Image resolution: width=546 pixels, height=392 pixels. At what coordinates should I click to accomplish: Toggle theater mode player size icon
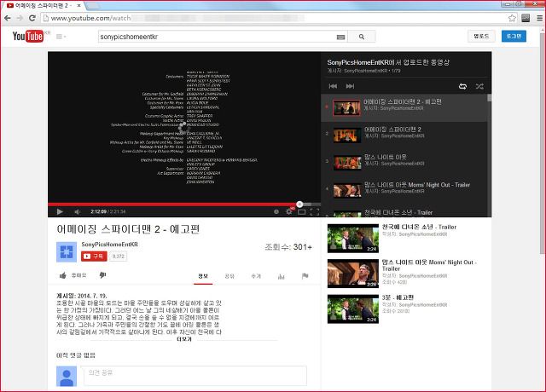[x=301, y=211]
